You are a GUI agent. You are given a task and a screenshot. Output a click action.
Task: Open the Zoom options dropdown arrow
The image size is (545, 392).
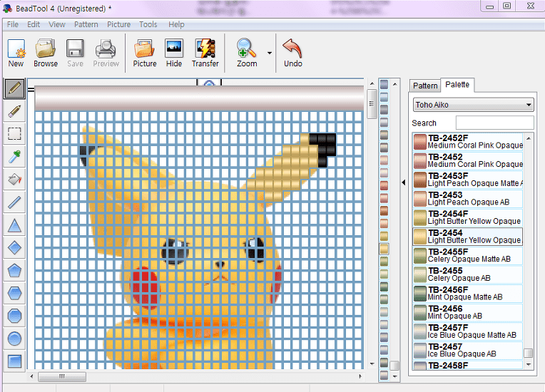270,53
